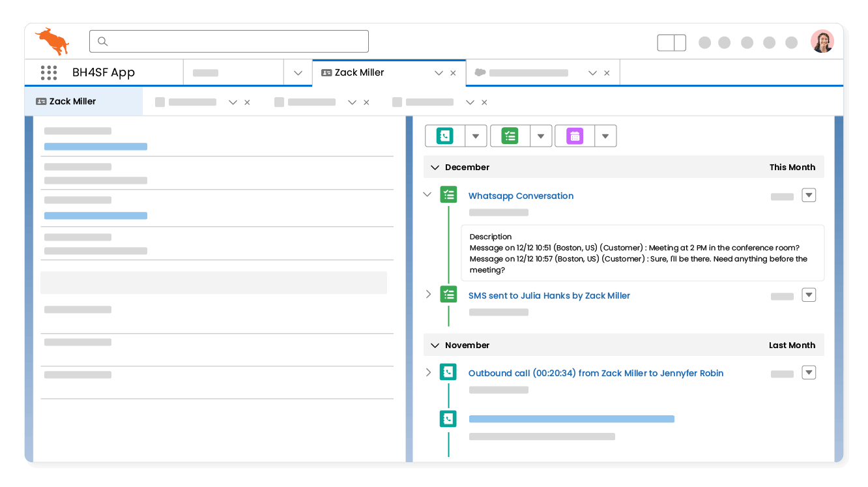
Task: Expand the SMS sent to Julia Hanks entry
Action: (x=428, y=294)
